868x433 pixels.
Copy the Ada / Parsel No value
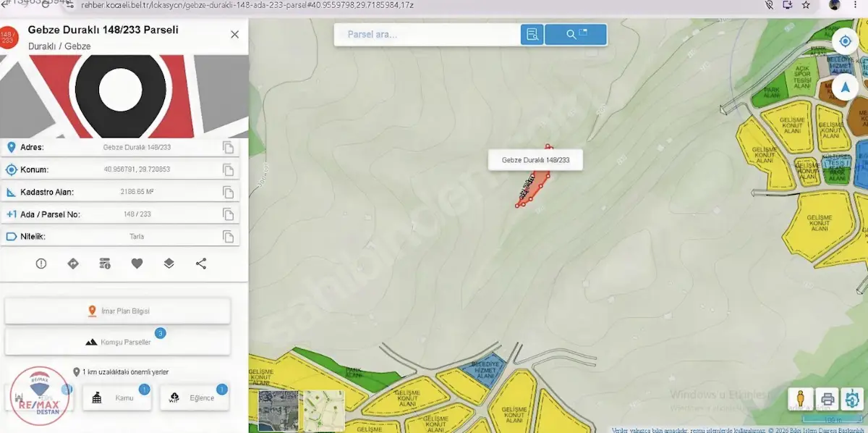click(228, 214)
